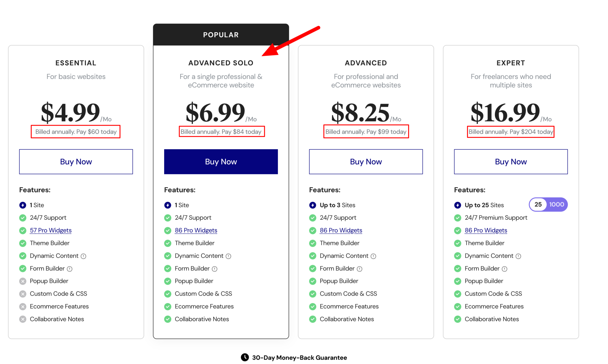Click gray X beside Essential's Ecommerce Features
Viewport: 608px width, 364px height.
tap(23, 306)
